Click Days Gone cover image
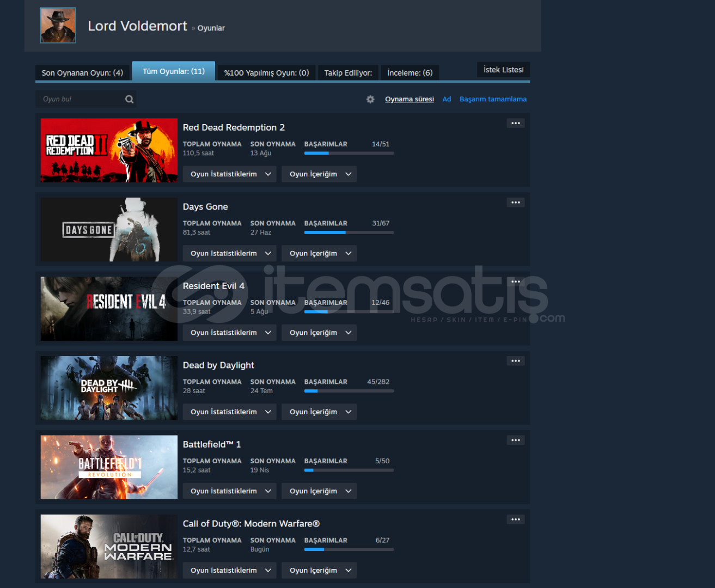Screen dimensions: 715x588 tap(109, 230)
